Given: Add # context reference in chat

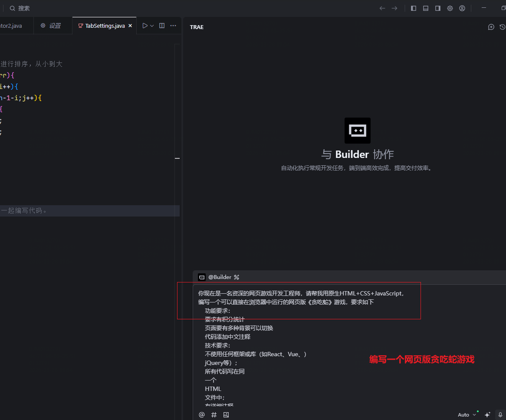Looking at the screenshot, I should (214, 415).
